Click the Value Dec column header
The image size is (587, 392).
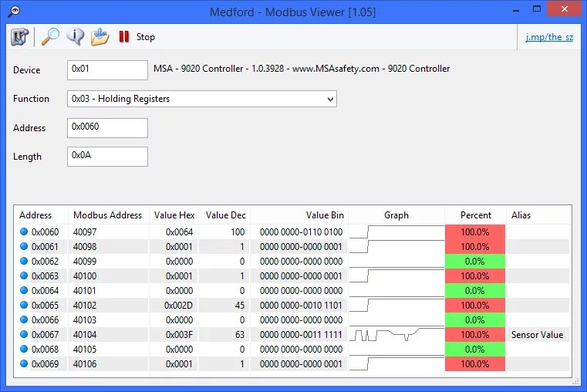[x=224, y=215]
